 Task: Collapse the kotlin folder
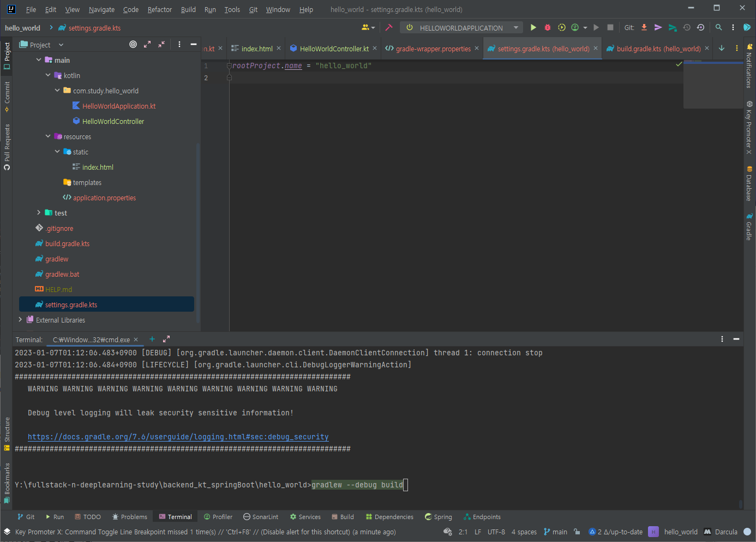pyautogui.click(x=48, y=75)
